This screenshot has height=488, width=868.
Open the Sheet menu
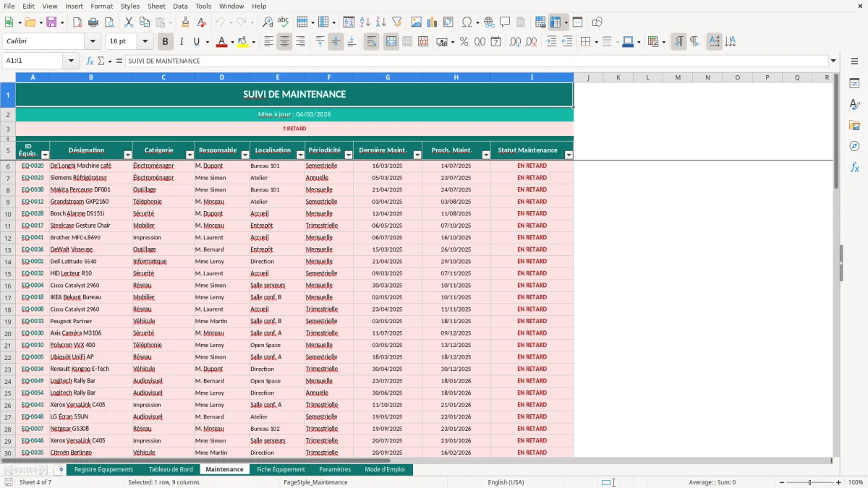[x=156, y=6]
